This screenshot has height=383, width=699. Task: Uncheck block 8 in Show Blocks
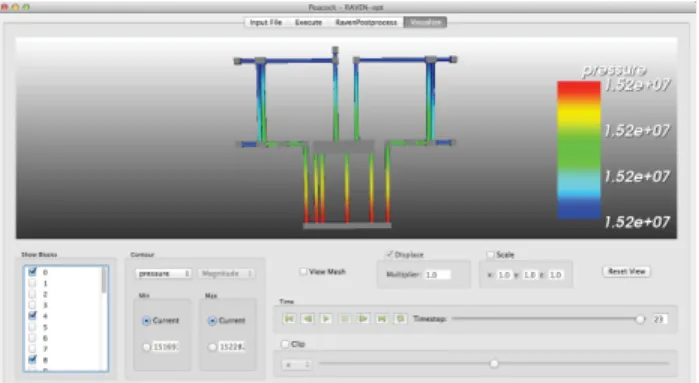pos(32,359)
